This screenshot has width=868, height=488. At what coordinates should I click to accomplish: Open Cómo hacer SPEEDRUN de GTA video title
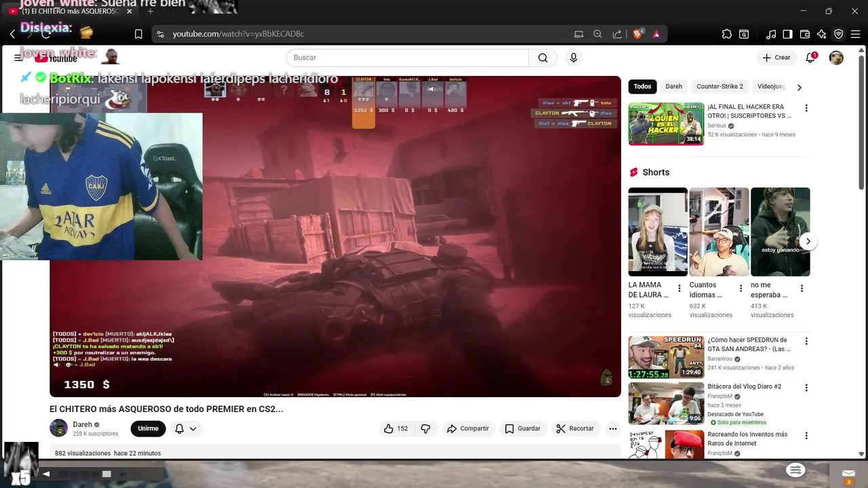click(x=749, y=344)
